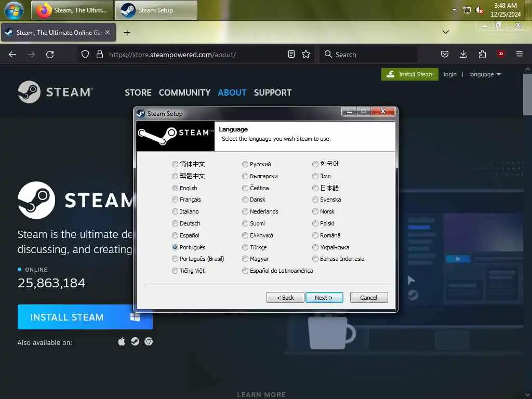Select the 日本語 radio button
The width and height of the screenshot is (532, 399).
315,188
